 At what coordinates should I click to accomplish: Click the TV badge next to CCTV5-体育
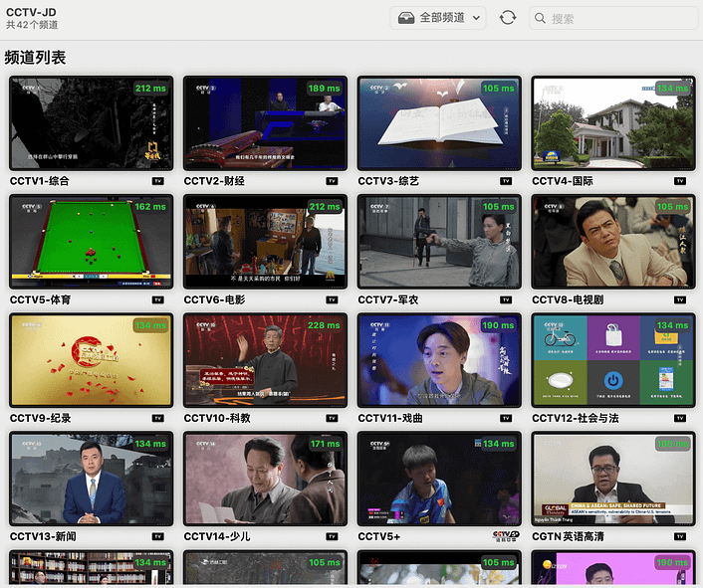click(157, 299)
